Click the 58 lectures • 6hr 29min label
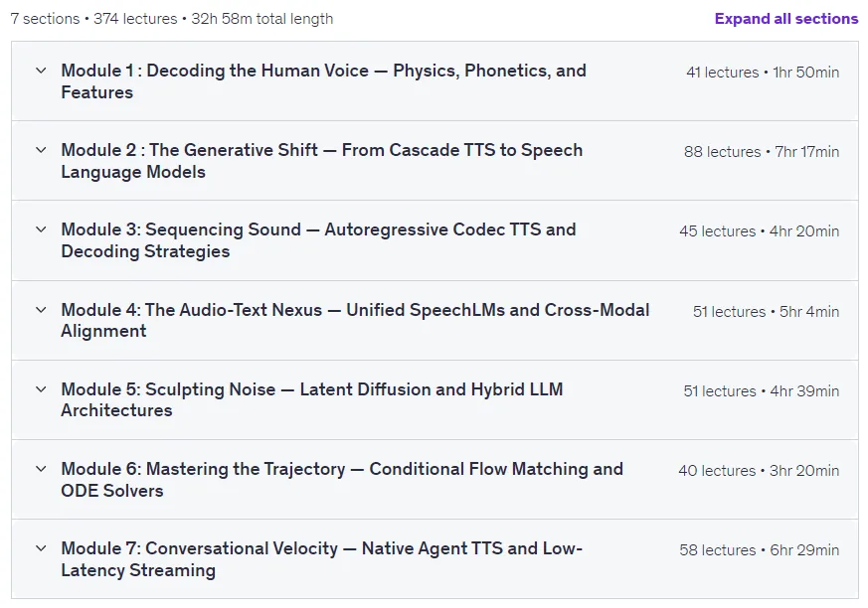Viewport: 868px width, 608px height. (759, 550)
